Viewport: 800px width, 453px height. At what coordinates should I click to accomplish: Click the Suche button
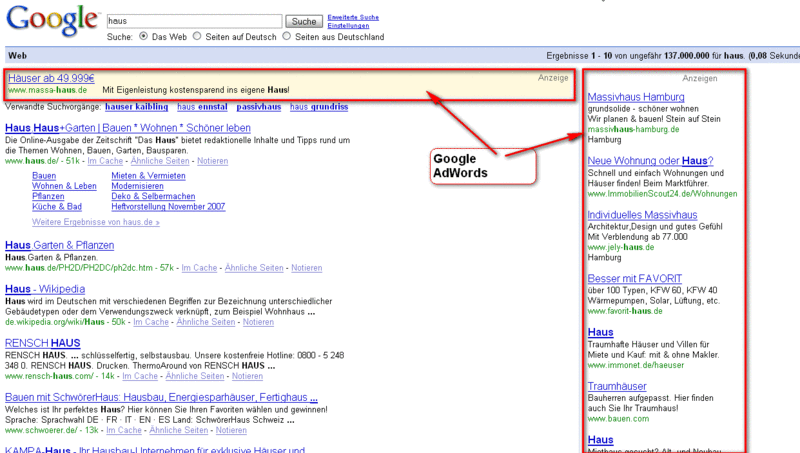(304, 21)
